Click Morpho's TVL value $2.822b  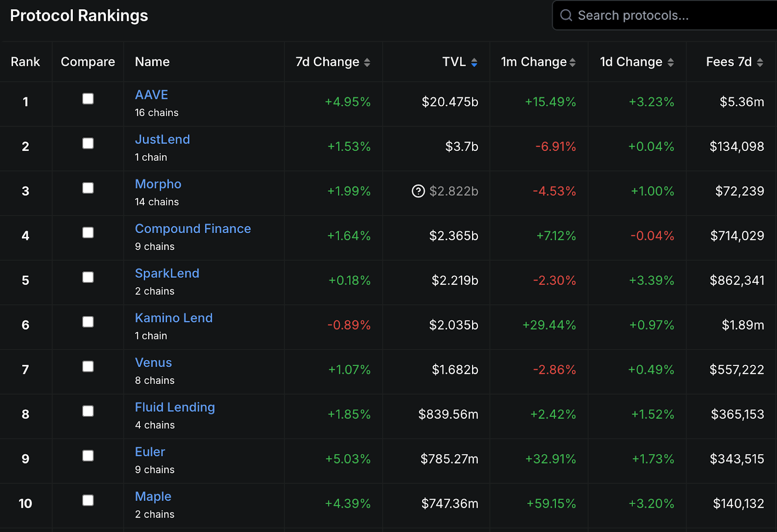pos(454,191)
